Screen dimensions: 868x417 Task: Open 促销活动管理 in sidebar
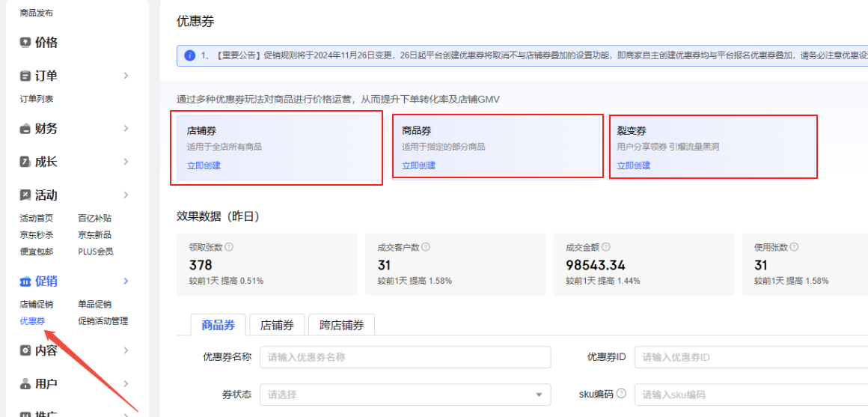103,321
